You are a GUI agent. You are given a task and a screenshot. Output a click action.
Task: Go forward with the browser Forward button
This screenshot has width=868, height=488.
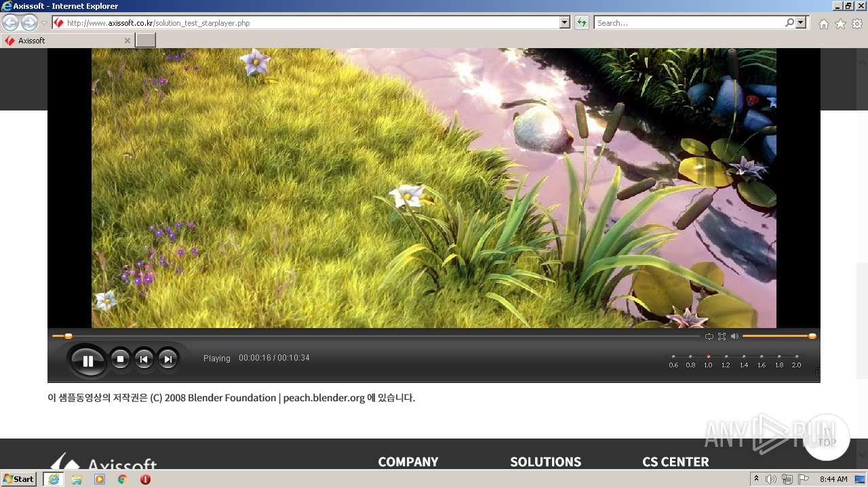click(x=29, y=23)
